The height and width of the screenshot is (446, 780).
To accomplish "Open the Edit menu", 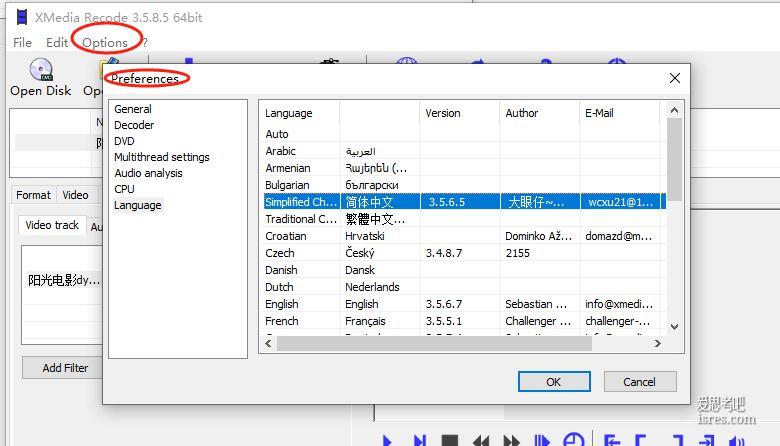I will tap(57, 42).
